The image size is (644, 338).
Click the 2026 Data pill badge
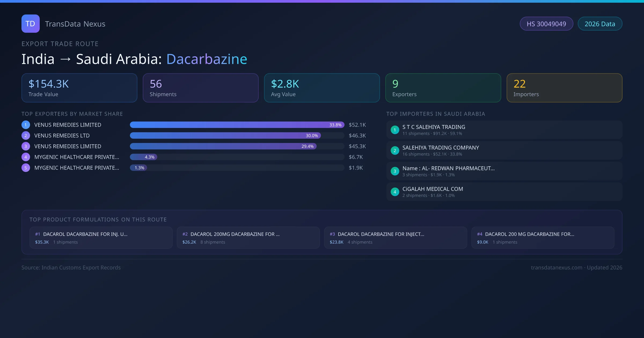click(x=600, y=24)
